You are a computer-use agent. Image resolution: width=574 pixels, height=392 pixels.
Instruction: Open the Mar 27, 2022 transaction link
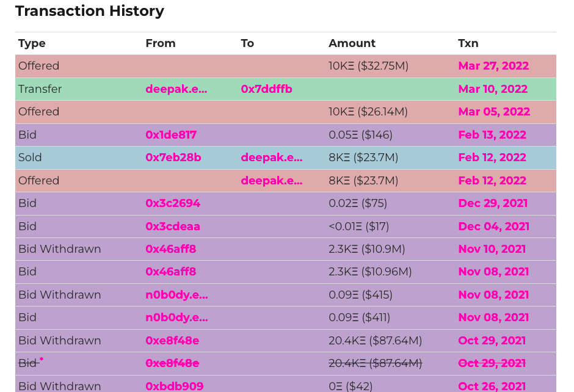pos(493,66)
